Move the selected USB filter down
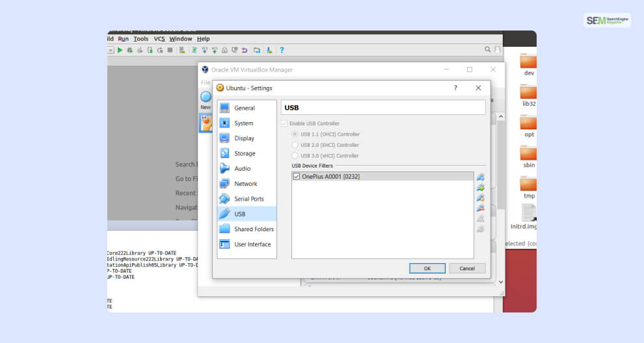 click(480, 229)
